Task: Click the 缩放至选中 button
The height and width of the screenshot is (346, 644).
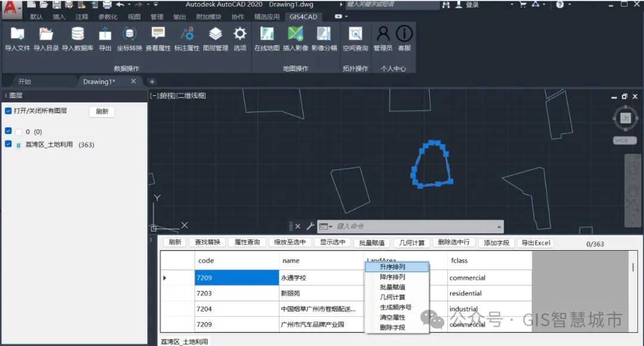Action: (x=290, y=242)
